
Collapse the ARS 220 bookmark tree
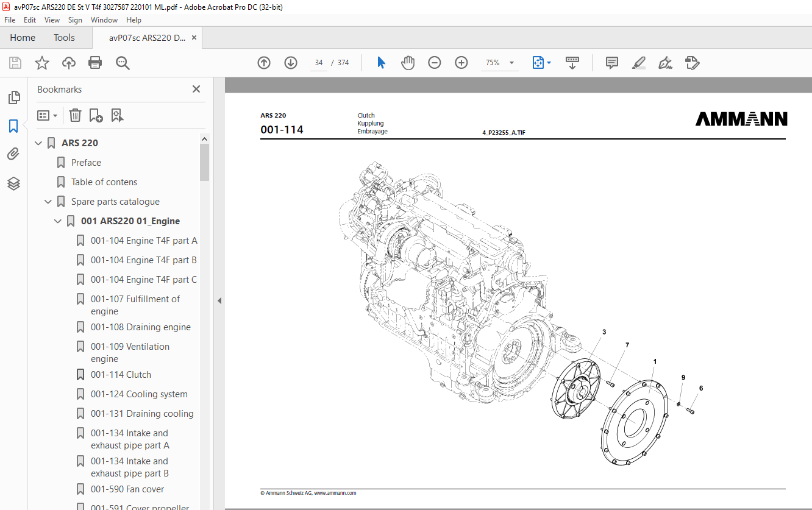(39, 143)
